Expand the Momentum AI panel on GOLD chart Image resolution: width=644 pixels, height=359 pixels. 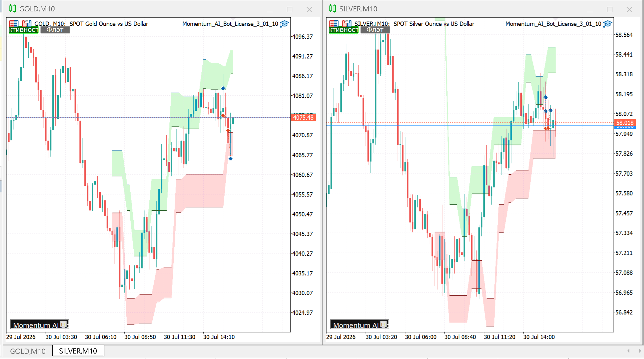[64, 324]
